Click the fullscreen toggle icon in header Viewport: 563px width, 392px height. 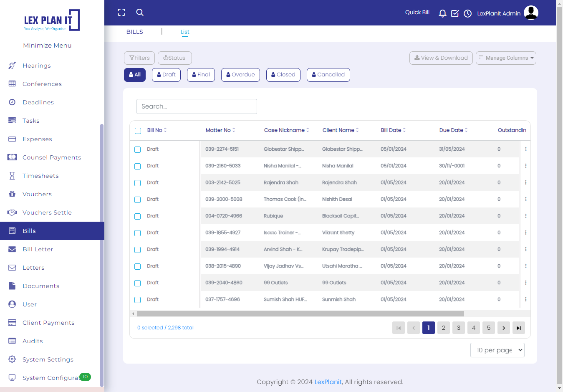coord(121,13)
